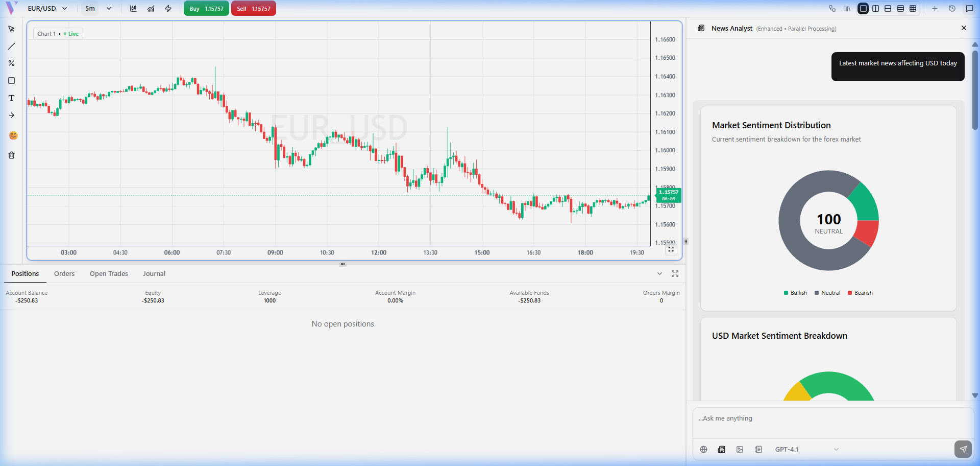980x466 pixels.
Task: Click the lightning bolt quick-trade icon
Action: (168, 9)
